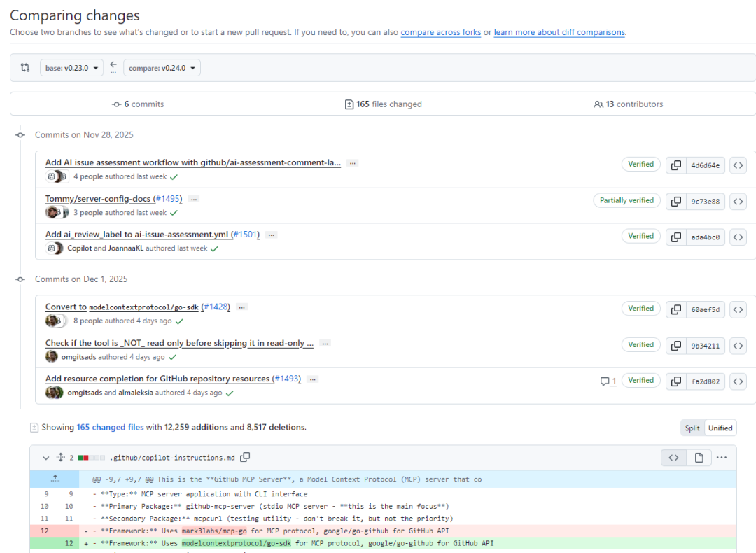Screen dimensions: 756x553
Task: Open the comment on Add resource completion commit
Action: tap(607, 381)
